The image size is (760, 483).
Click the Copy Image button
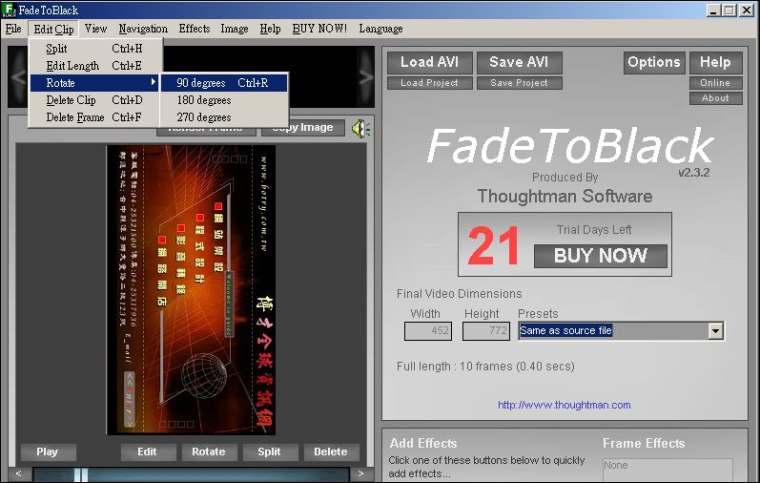click(x=303, y=128)
